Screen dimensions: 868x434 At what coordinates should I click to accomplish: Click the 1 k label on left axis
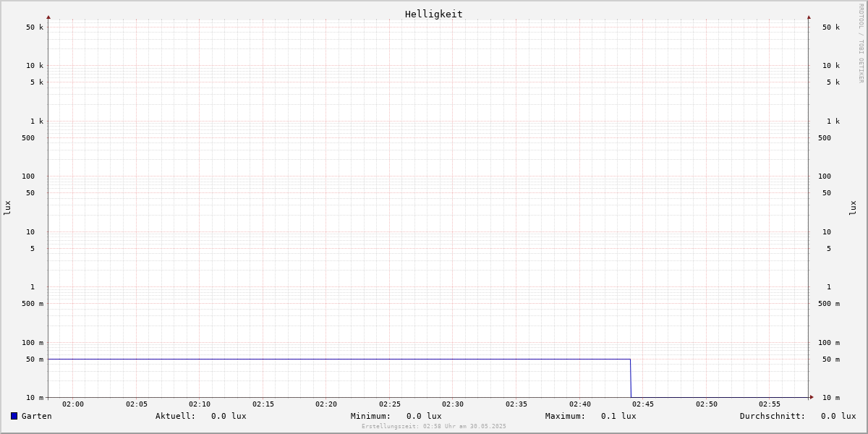(x=37, y=122)
